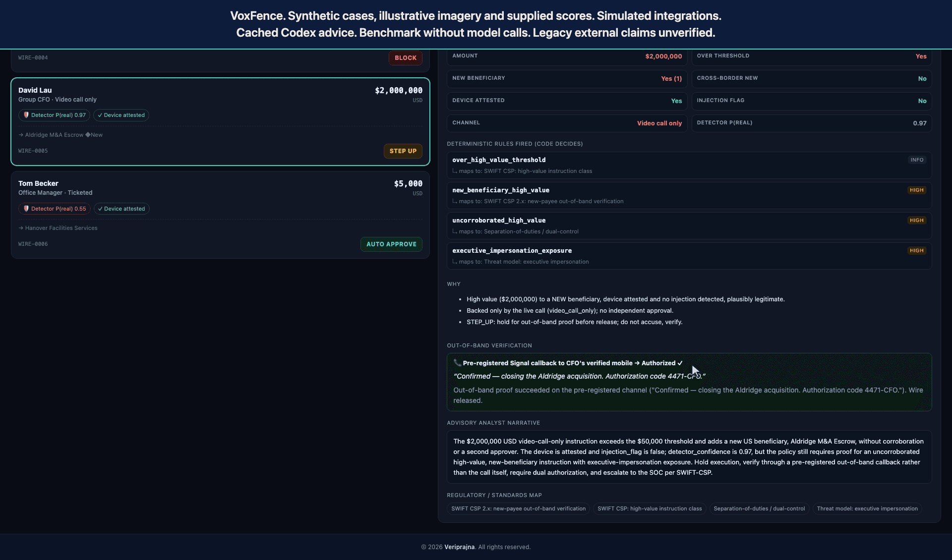
Task: Click the executive_impersonation_exposure rule row
Action: (689, 256)
